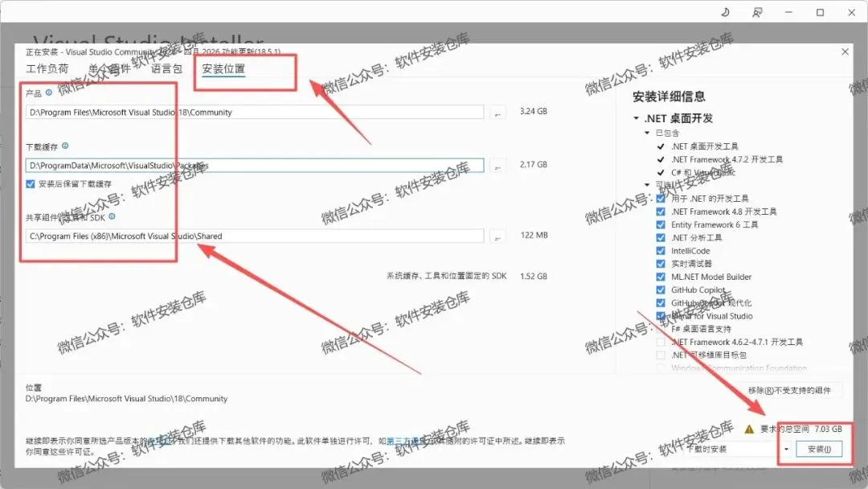This screenshot has width=868, height=489.
Task: Click the 安装详细信息 heading
Action: click(x=669, y=97)
